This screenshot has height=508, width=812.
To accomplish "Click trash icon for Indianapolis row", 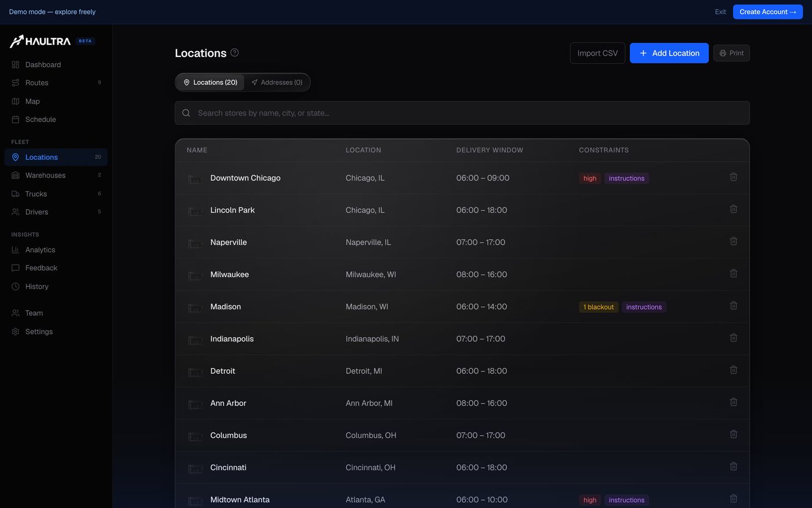I will point(733,338).
